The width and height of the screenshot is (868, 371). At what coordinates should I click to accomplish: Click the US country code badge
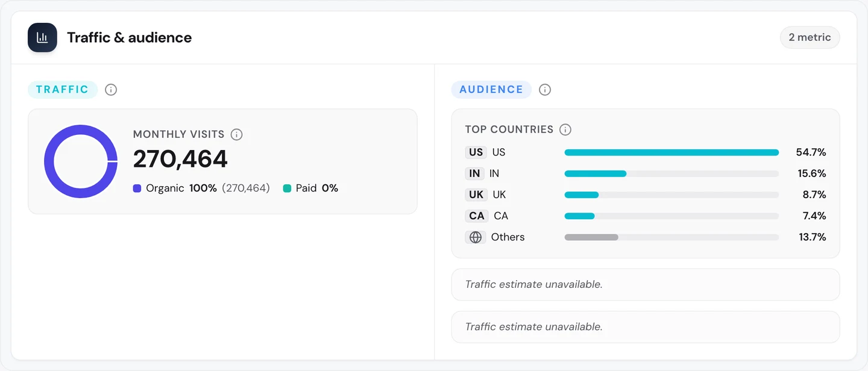476,152
